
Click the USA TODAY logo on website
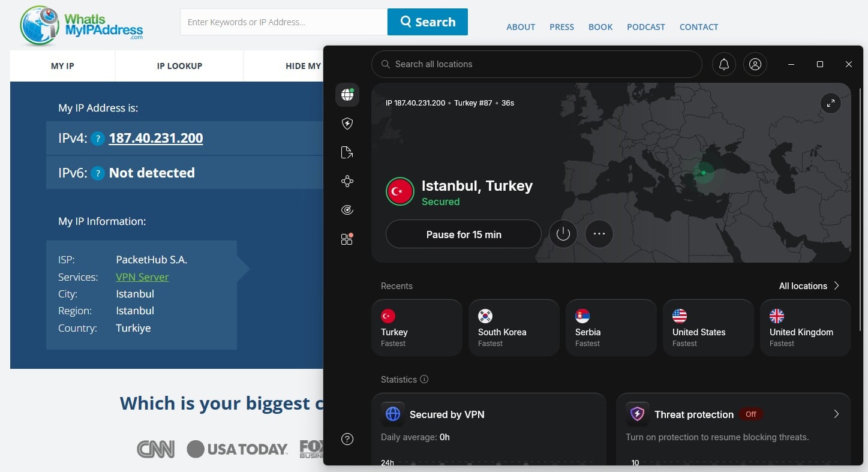point(238,449)
